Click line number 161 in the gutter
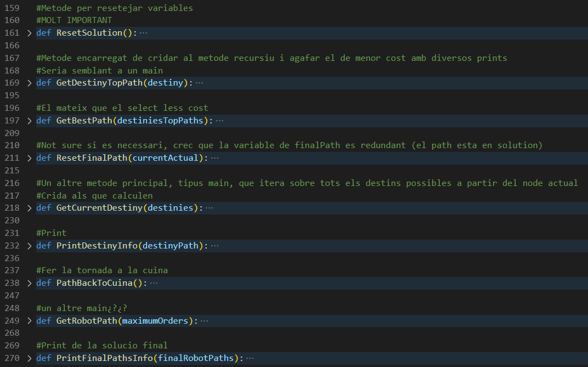Image resolution: width=588 pixels, height=367 pixels. tap(12, 33)
